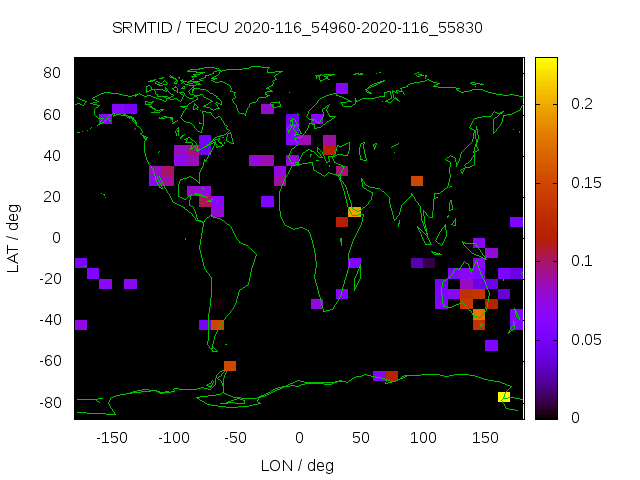Click the -40 latitude tick label
This screenshot has height=480, width=640.
51,320
